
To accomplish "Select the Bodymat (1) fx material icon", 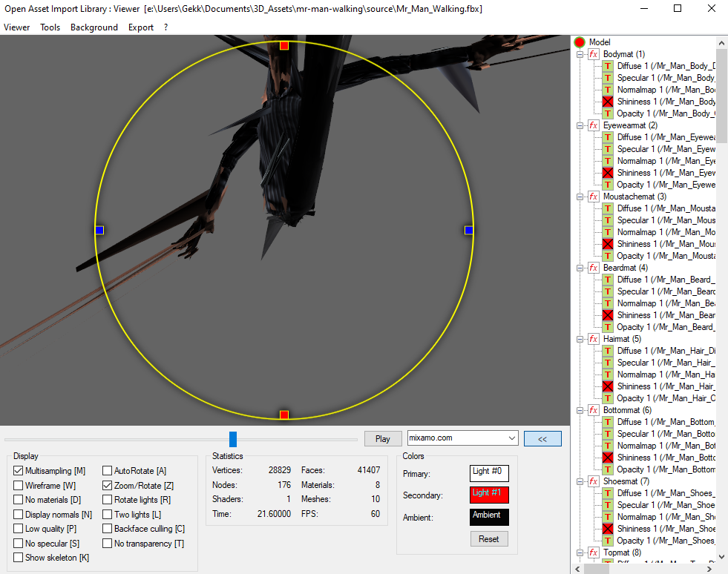I will click(x=594, y=54).
